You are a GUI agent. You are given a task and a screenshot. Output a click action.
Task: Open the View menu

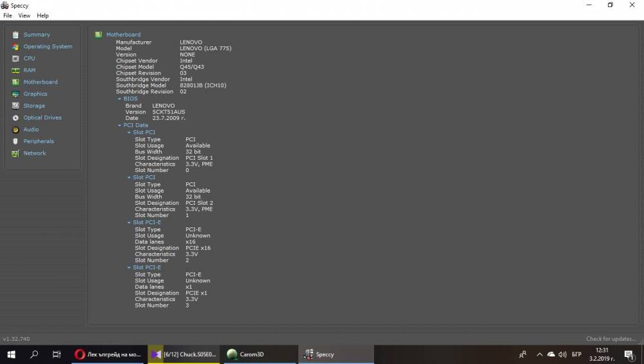24,15
